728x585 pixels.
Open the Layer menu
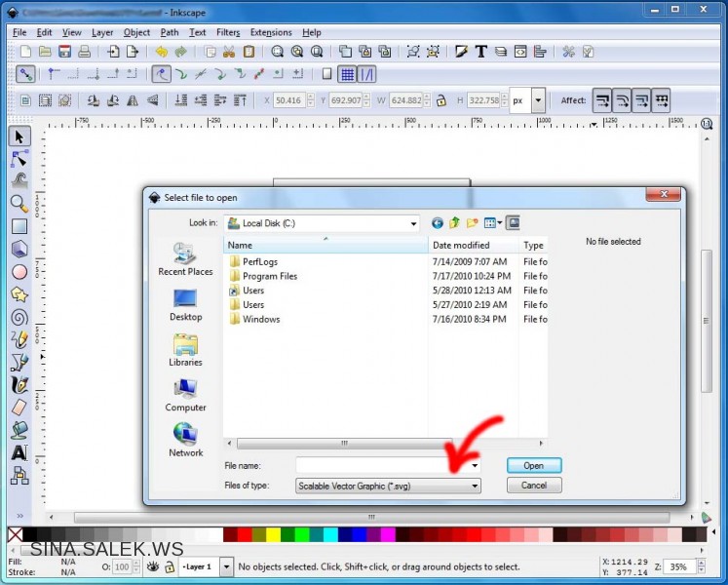[102, 32]
